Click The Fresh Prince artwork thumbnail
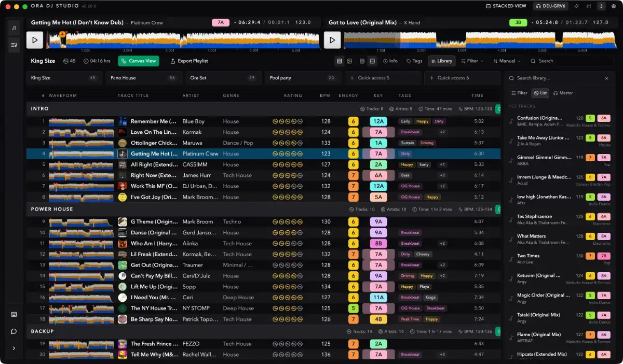The width and height of the screenshot is (623, 364). 123,343
